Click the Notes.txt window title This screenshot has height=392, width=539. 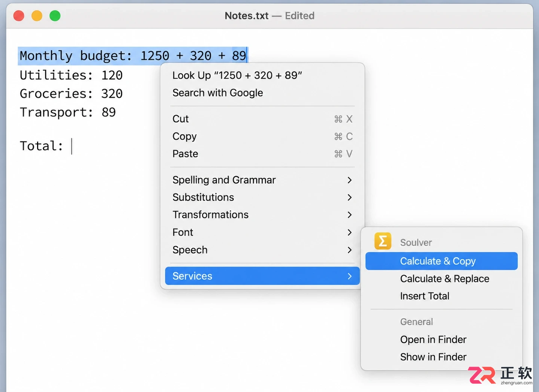click(247, 16)
